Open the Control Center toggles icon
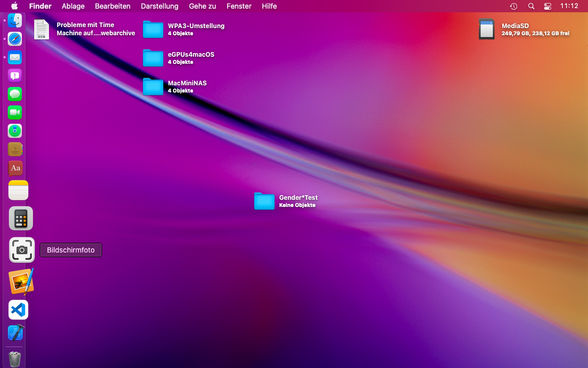The height and width of the screenshot is (368, 588). coord(548,6)
